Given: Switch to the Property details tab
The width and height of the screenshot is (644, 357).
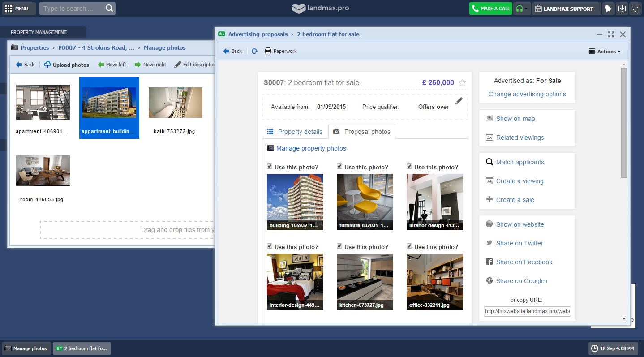Looking at the screenshot, I should 295,132.
